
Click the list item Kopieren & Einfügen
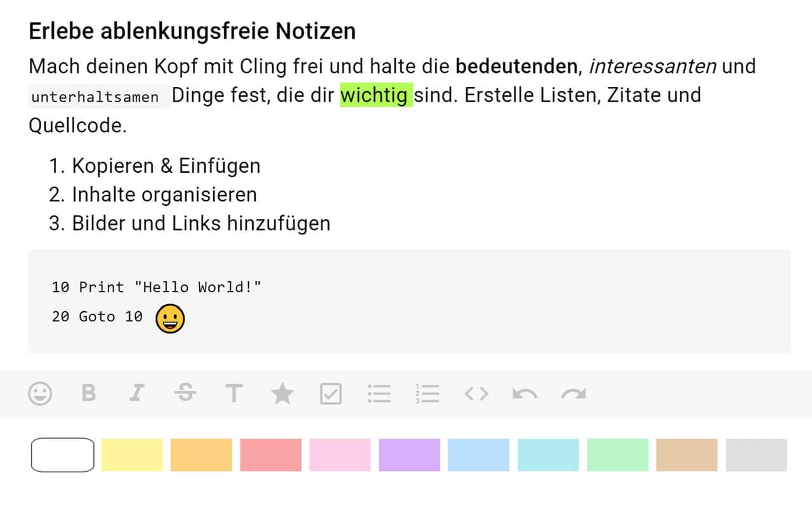point(166,166)
